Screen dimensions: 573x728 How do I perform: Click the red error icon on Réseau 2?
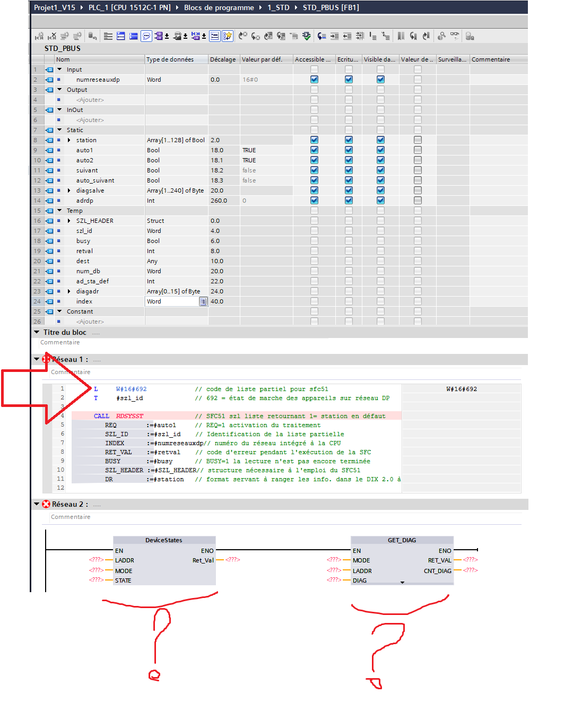[46, 504]
